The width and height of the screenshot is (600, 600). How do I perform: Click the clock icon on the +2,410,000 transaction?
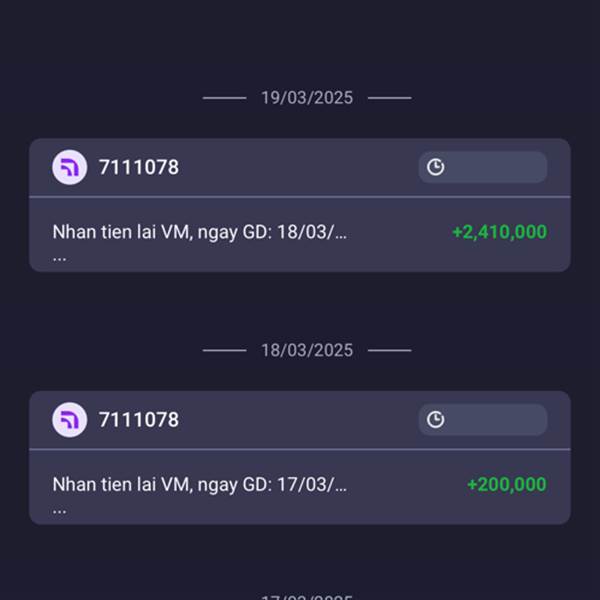[x=435, y=167]
